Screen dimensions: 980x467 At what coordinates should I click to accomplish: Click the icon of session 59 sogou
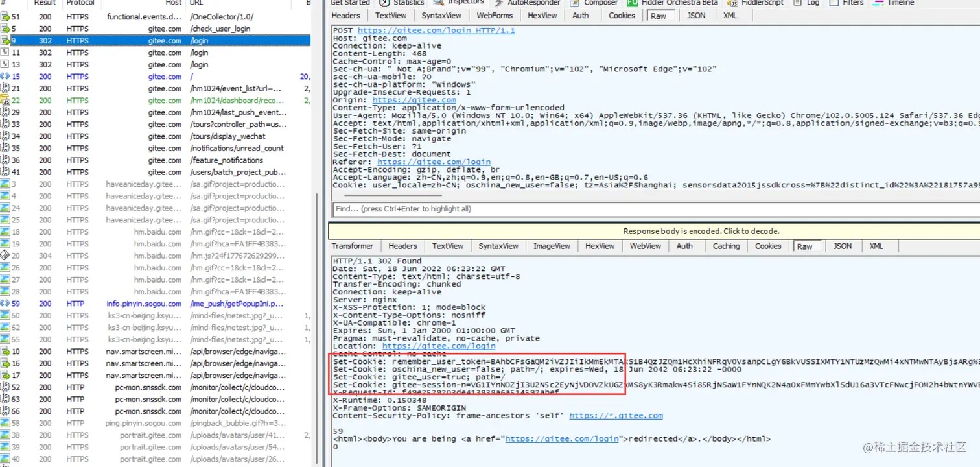tap(5, 304)
